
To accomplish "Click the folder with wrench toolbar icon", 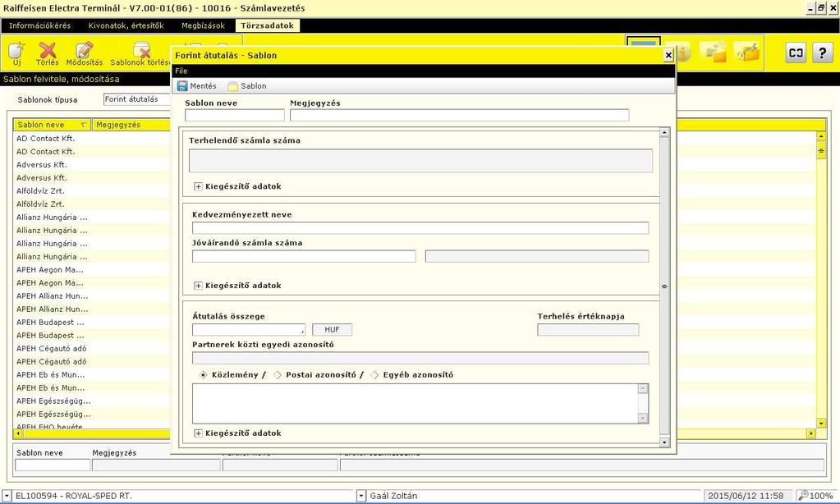I will tap(748, 52).
